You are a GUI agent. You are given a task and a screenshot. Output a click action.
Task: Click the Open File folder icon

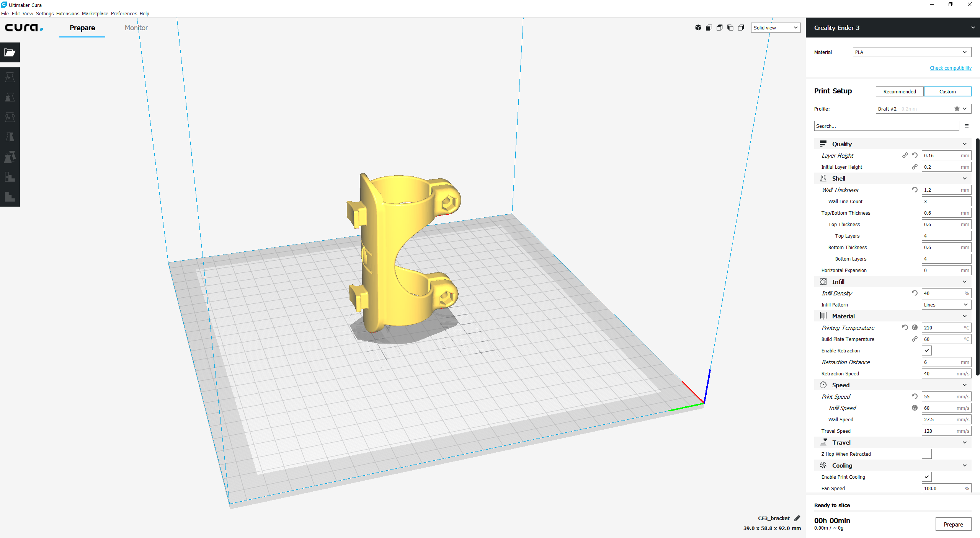(10, 52)
